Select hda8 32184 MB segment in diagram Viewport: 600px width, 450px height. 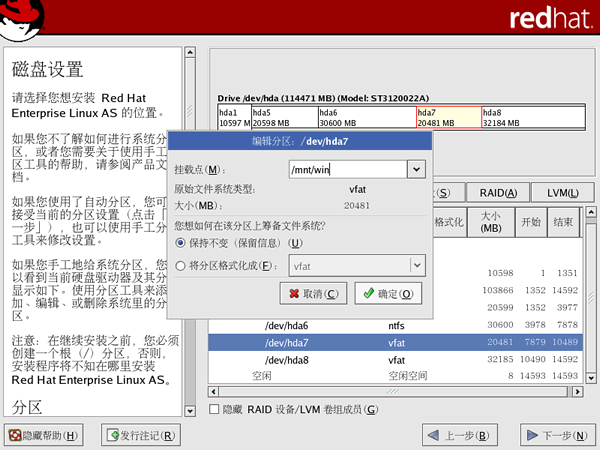pyautogui.click(x=533, y=117)
